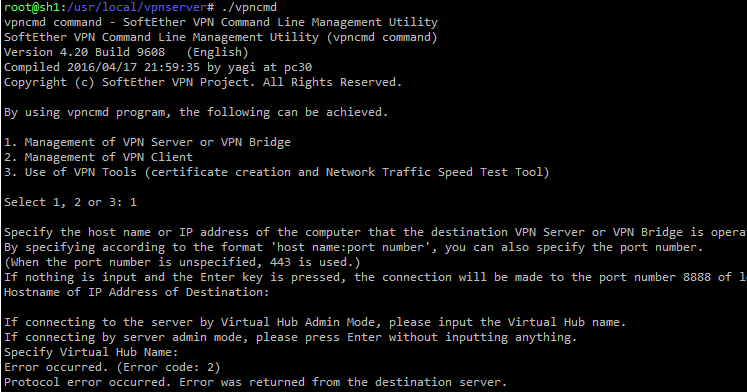Image resolution: width=747 pixels, height=392 pixels.
Task: Click the Specify Virtual Hub Name prompt
Action: [91, 352]
